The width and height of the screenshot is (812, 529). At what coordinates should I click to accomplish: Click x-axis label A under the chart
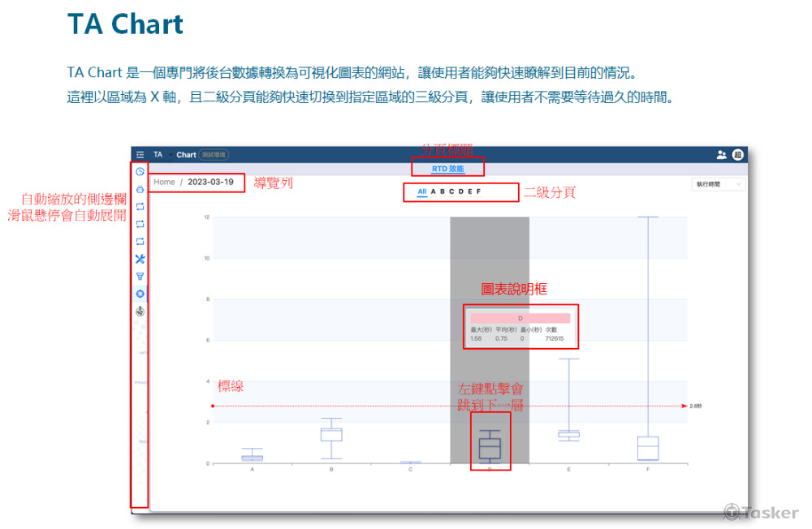[253, 470]
